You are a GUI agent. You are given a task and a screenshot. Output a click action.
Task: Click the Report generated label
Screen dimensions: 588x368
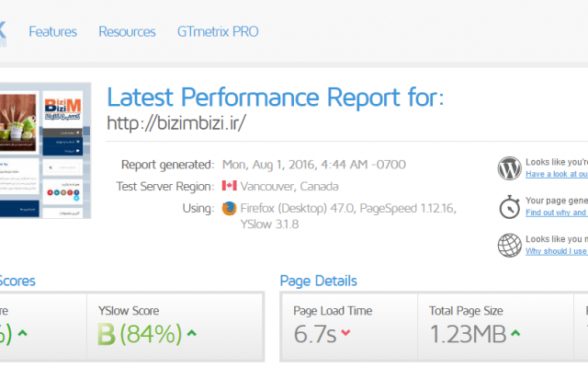click(167, 165)
